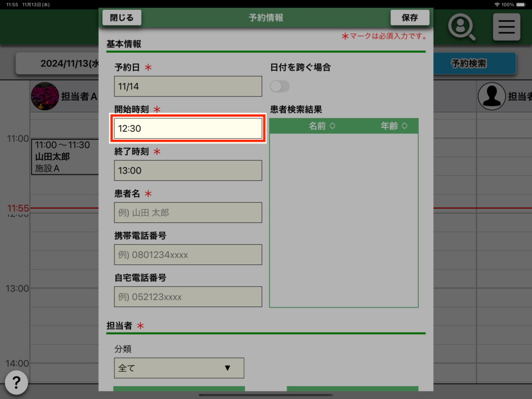Focus the 患者名 input field
The image size is (532, 399).
[x=188, y=212]
